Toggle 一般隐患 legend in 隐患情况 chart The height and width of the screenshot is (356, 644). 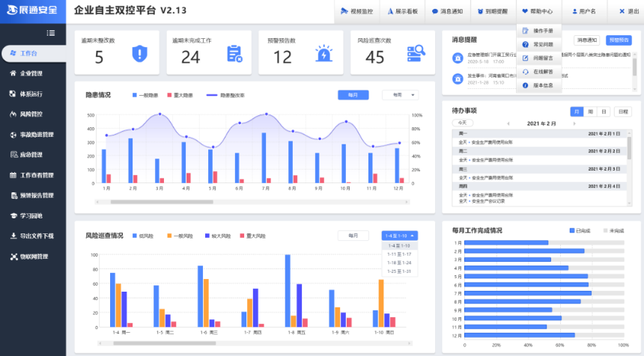[145, 95]
